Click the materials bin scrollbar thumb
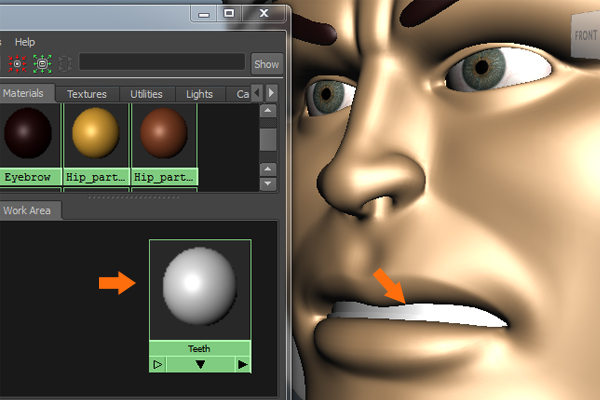This screenshot has width=600, height=400. tap(268, 139)
